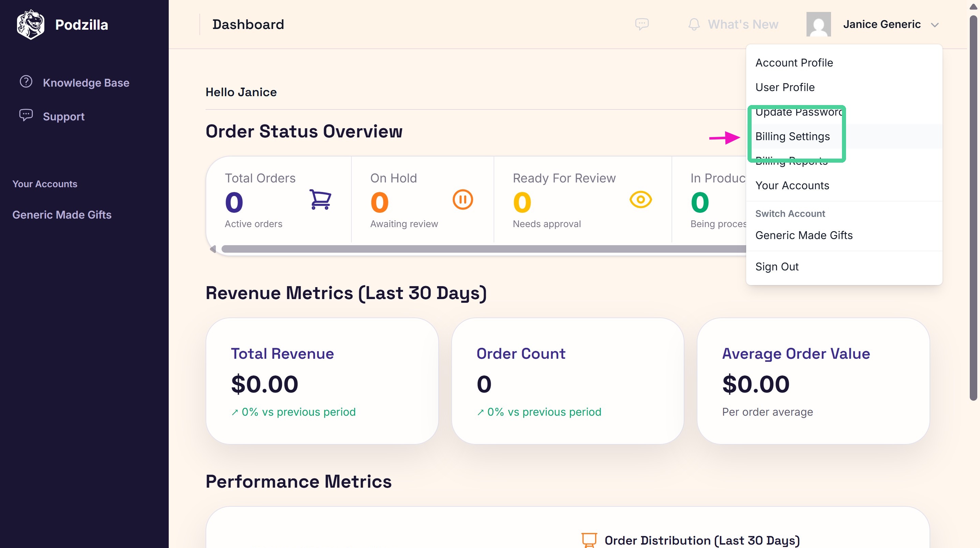980x548 pixels.
Task: Click the Total Orders label
Action: [x=260, y=178]
